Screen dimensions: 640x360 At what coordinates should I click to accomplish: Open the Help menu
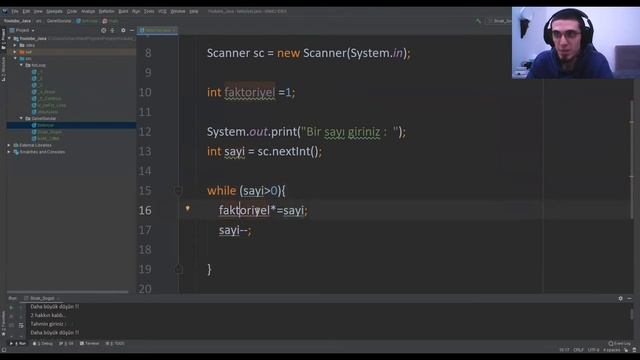point(194,11)
